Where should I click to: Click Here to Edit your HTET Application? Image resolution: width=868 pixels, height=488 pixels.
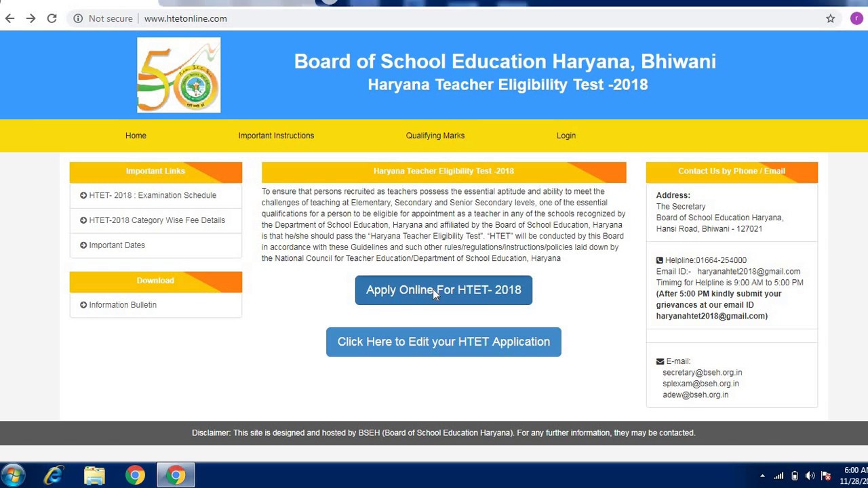[x=443, y=342]
